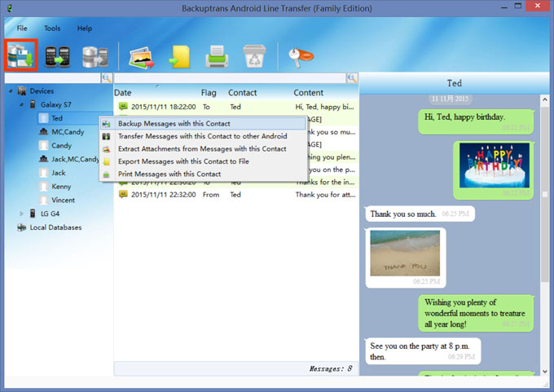Collapse the Galaxy S7 device node
Image resolution: width=554 pixels, height=392 pixels.
(x=21, y=104)
